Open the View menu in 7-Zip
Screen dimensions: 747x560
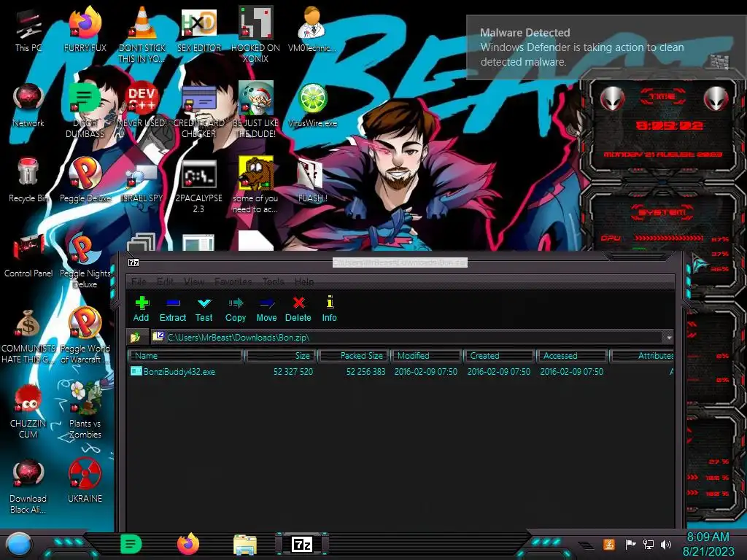point(194,281)
